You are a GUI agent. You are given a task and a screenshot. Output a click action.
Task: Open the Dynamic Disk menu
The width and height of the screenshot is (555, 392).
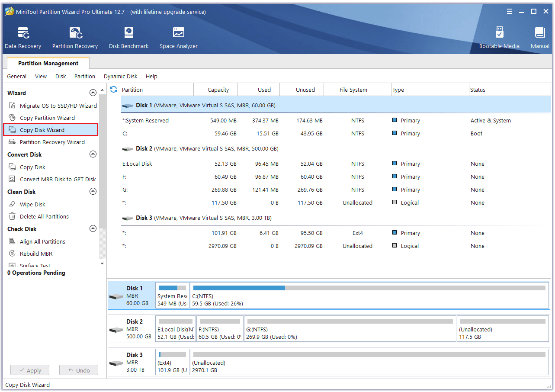tap(121, 76)
